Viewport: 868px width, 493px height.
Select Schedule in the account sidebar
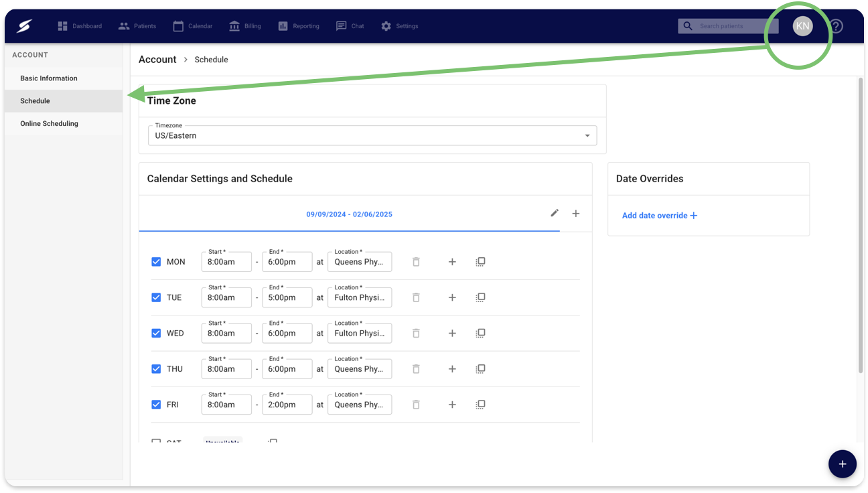64,101
